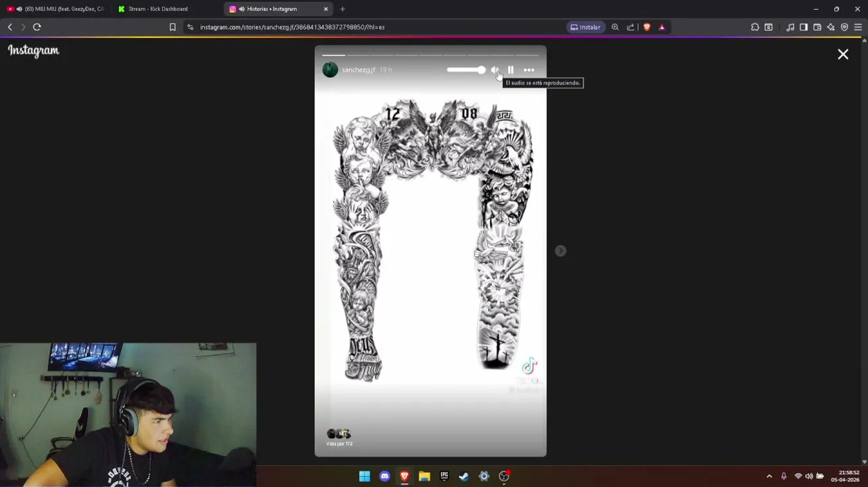The width and height of the screenshot is (868, 487).
Task: Bookmark this page
Action: point(173,27)
